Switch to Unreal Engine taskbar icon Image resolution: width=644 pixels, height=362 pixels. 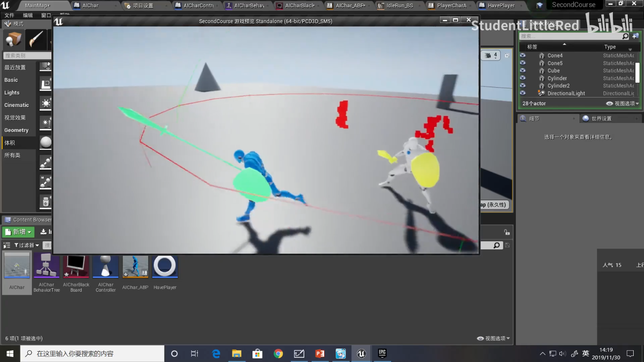tap(361, 354)
